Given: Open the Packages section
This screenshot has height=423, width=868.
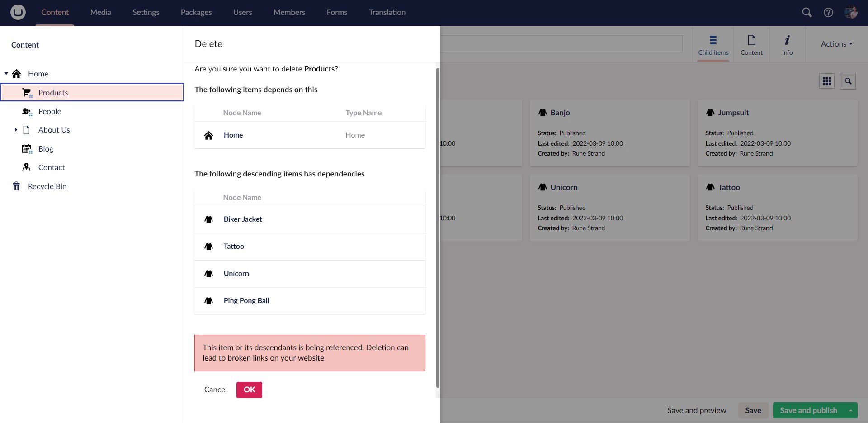Looking at the screenshot, I should coord(196,12).
